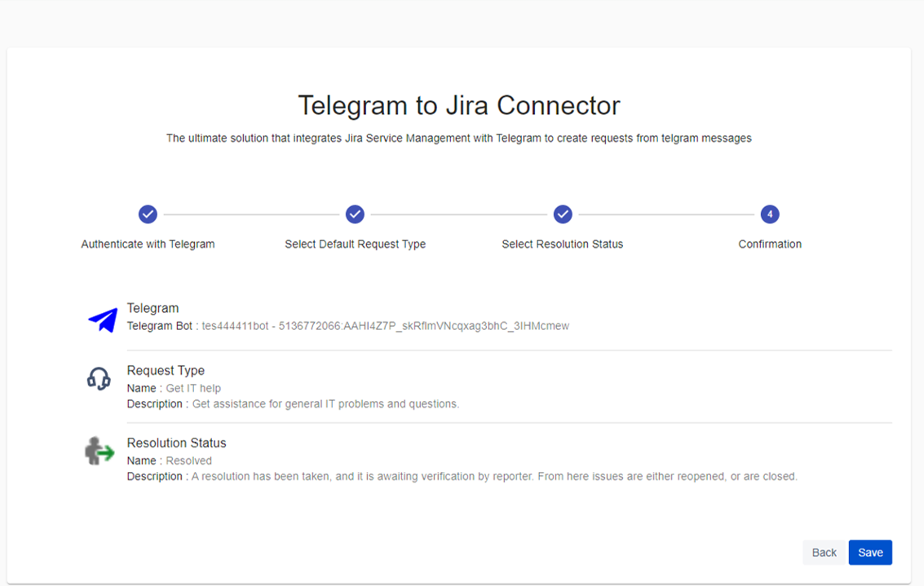
Task: Click the subtitle about integrating Jira Service Management
Action: click(x=459, y=139)
